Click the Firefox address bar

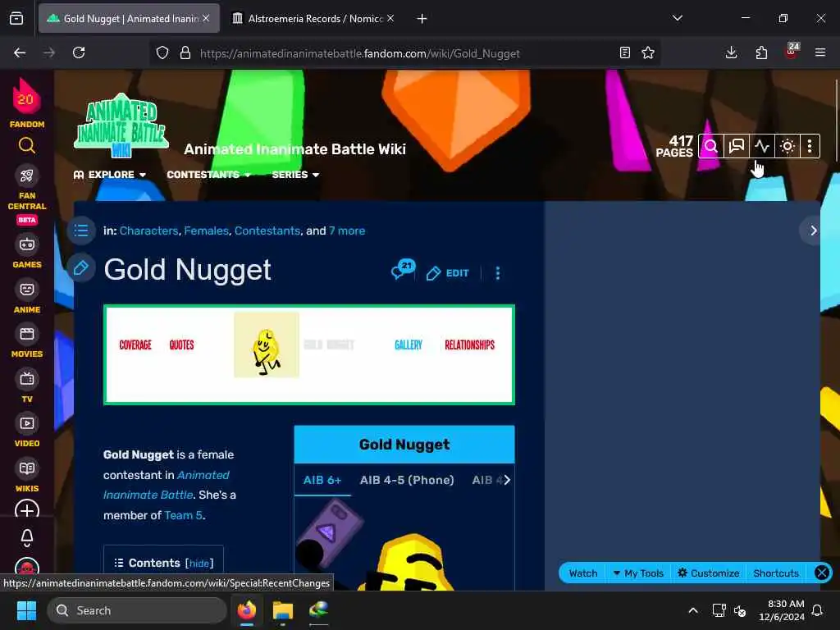[404, 53]
